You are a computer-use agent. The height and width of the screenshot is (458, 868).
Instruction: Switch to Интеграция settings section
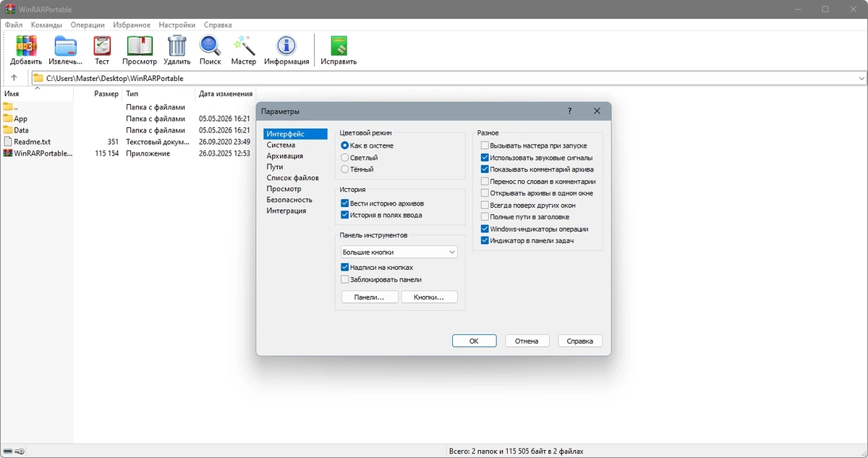[286, 211]
